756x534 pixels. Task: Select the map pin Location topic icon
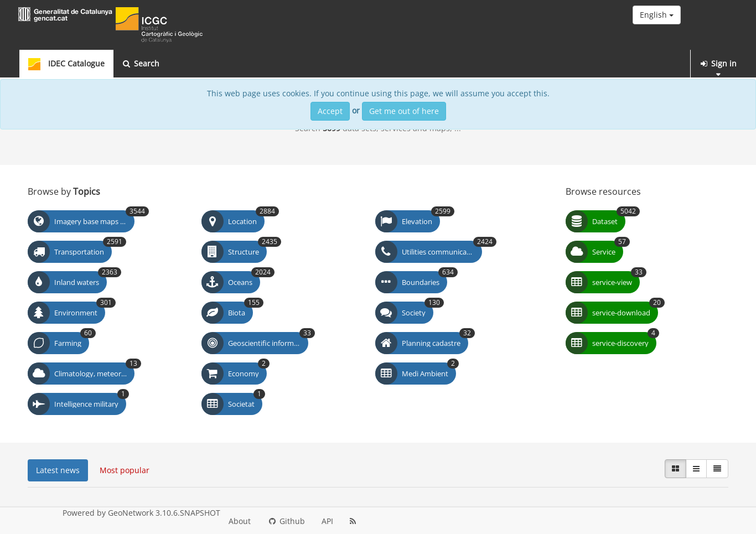click(213, 221)
